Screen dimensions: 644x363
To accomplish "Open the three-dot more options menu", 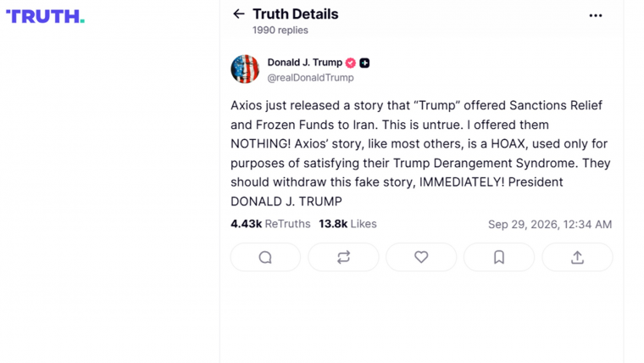I will pyautogui.click(x=596, y=15).
